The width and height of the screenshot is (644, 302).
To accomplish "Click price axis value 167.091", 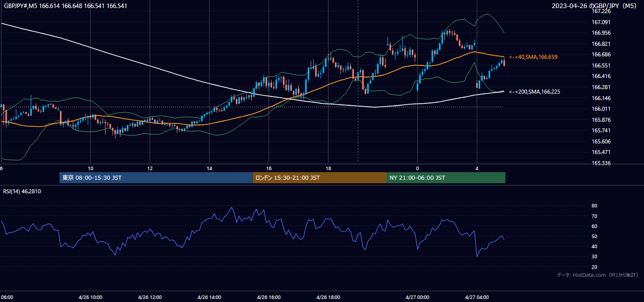I will point(601,22).
